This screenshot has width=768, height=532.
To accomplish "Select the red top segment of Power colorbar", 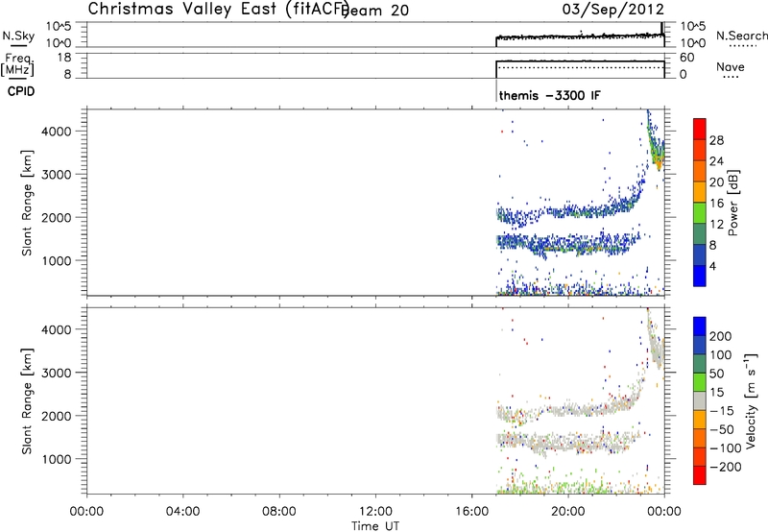I will coord(700,129).
